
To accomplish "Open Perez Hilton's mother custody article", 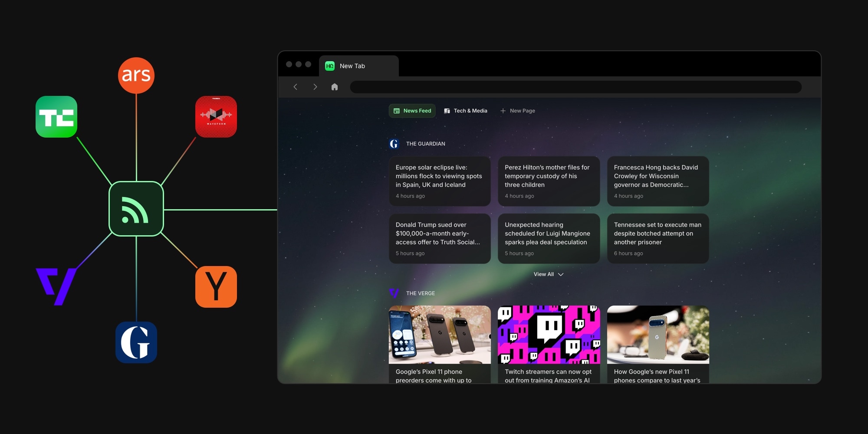I will click(549, 181).
